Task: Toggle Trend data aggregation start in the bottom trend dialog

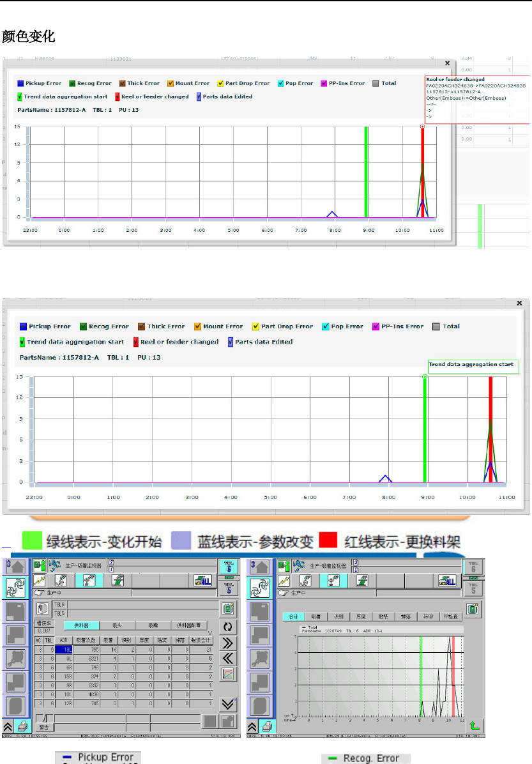Action: pos(22,342)
